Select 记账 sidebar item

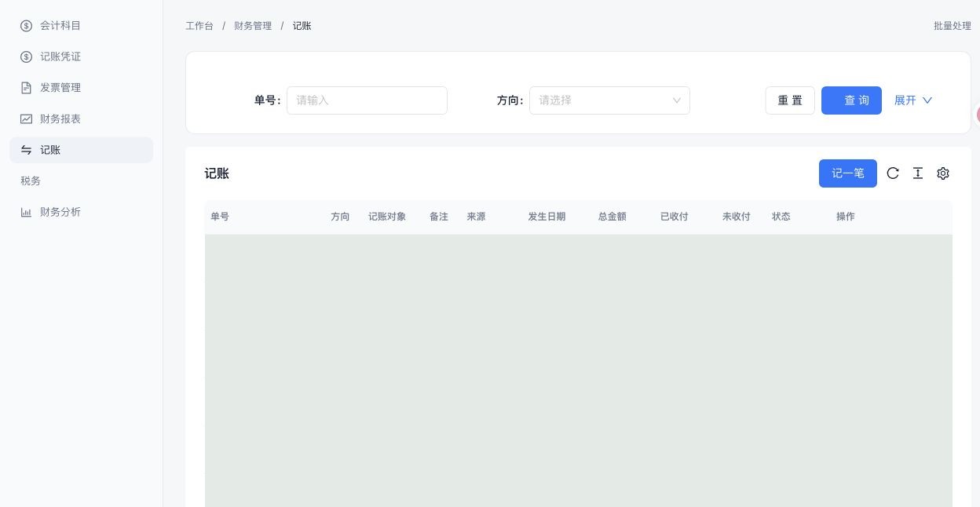[x=81, y=150]
